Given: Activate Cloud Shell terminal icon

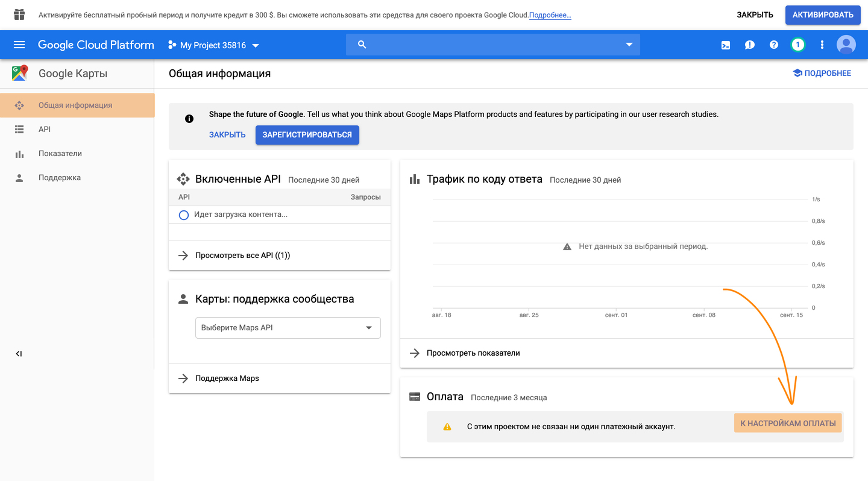Looking at the screenshot, I should coord(726,45).
